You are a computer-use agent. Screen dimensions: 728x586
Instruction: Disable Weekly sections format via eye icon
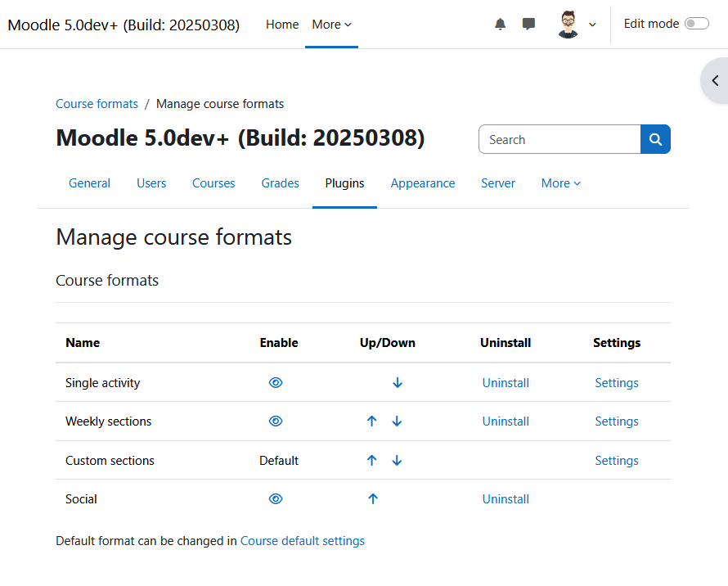coord(276,421)
